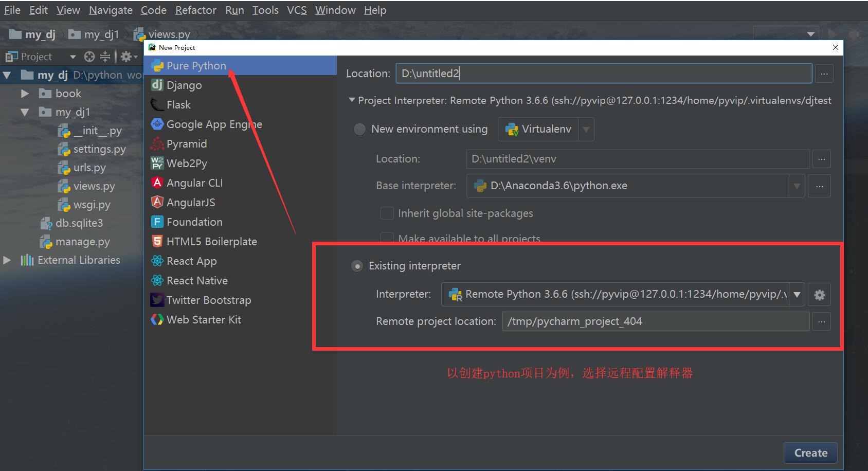Choose the Web2Py project icon
This screenshot has width=868, height=471.
coord(157,164)
